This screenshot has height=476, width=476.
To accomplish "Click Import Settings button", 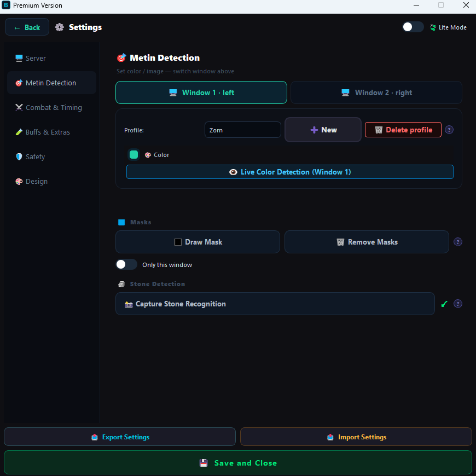I will [x=356, y=437].
